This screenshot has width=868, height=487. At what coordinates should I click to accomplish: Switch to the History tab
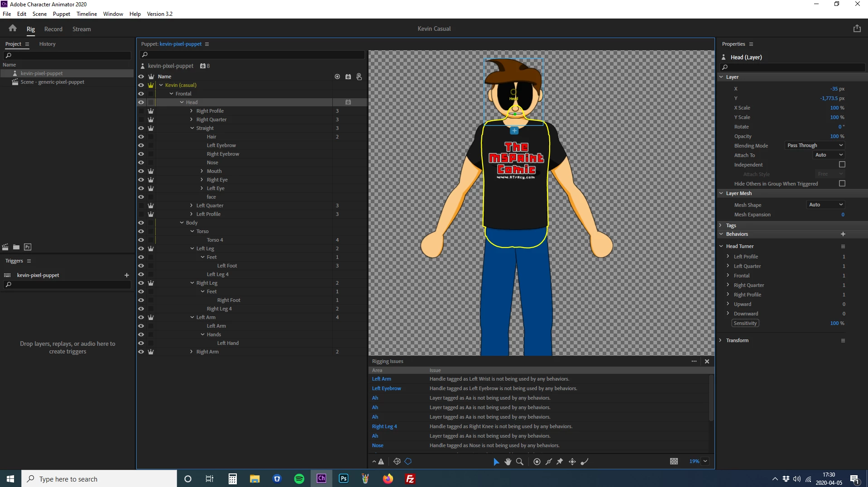[x=47, y=44]
